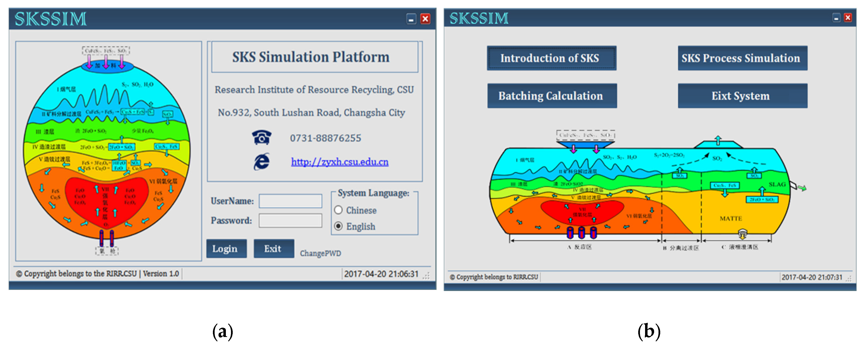Open the zyxh.csu.edu.cn hyperlink
868x347 pixels.
coord(339,162)
